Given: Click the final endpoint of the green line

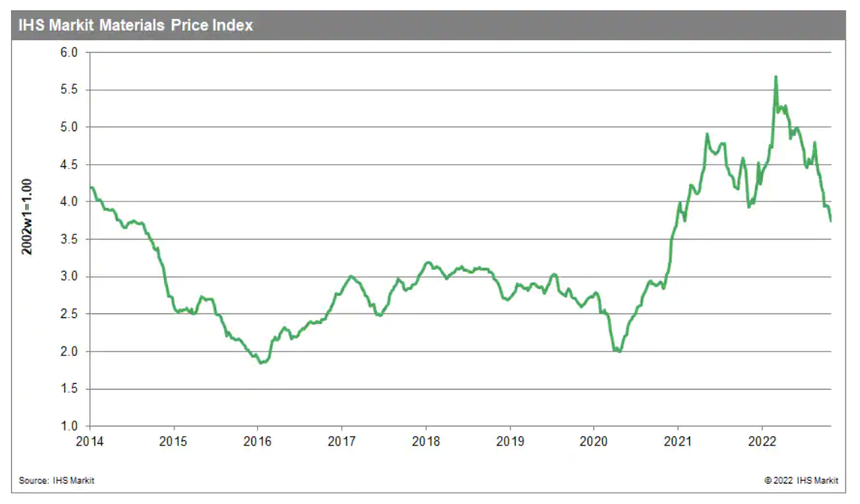Looking at the screenshot, I should pos(831,220).
